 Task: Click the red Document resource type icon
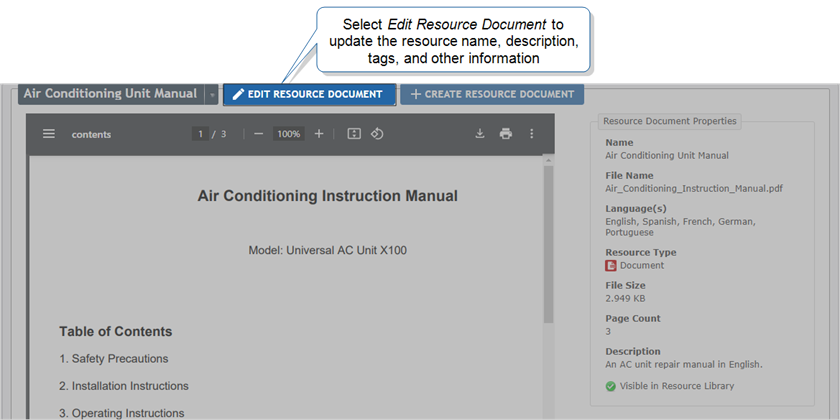pyautogui.click(x=611, y=266)
